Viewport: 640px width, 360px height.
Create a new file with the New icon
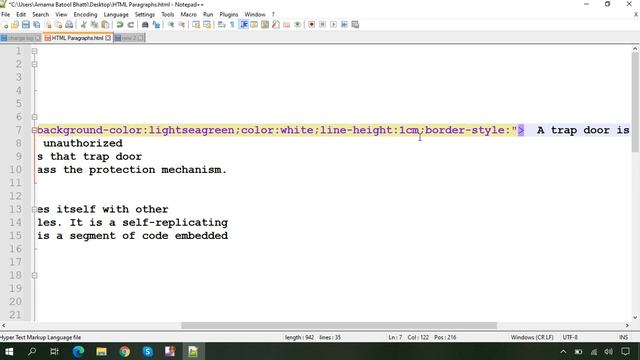coord(5,24)
